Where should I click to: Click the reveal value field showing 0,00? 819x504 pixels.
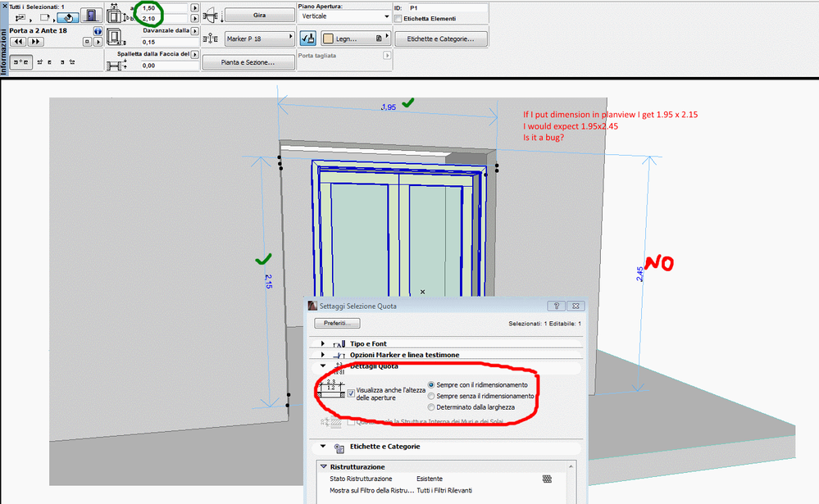[169, 66]
